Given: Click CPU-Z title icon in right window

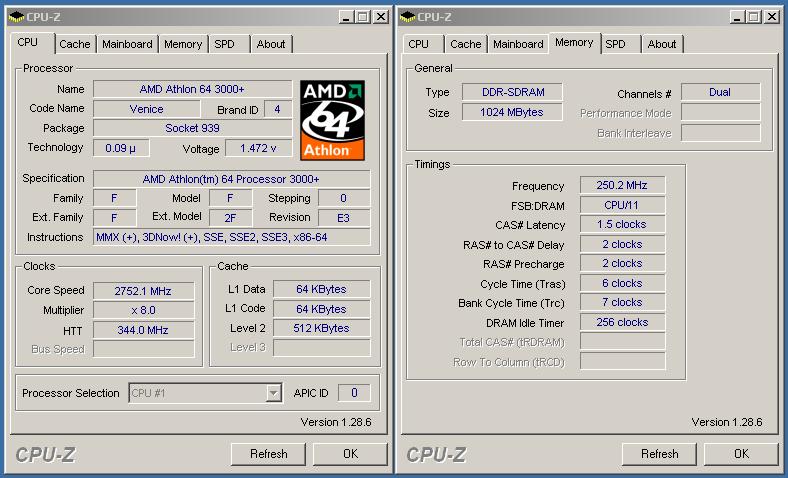Looking at the screenshot, I should click(408, 17).
